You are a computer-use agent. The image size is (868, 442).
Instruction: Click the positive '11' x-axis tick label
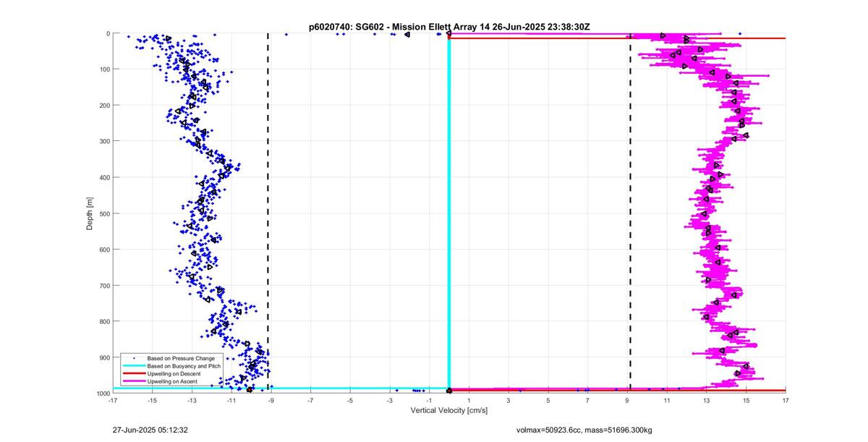coord(666,400)
